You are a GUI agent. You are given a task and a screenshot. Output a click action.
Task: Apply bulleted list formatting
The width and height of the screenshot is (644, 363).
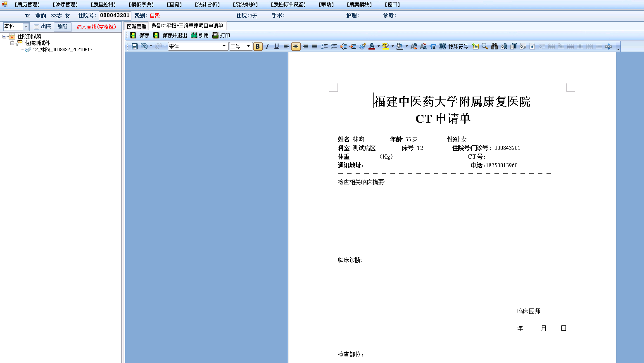tap(334, 46)
